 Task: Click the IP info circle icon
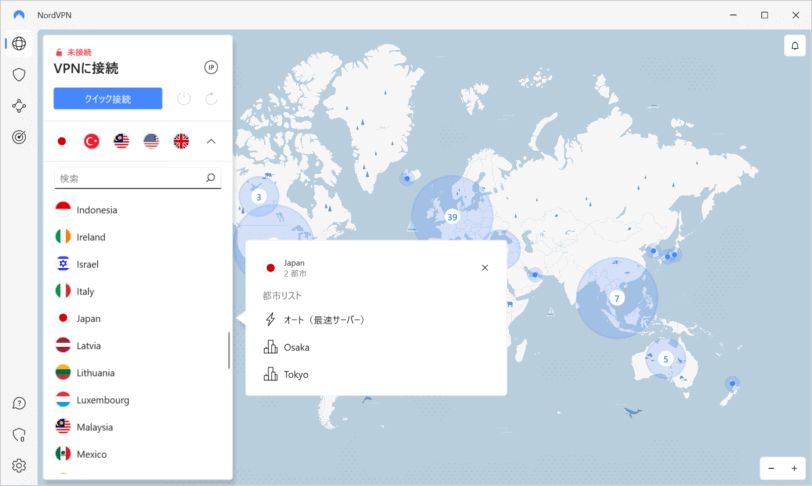(x=211, y=67)
